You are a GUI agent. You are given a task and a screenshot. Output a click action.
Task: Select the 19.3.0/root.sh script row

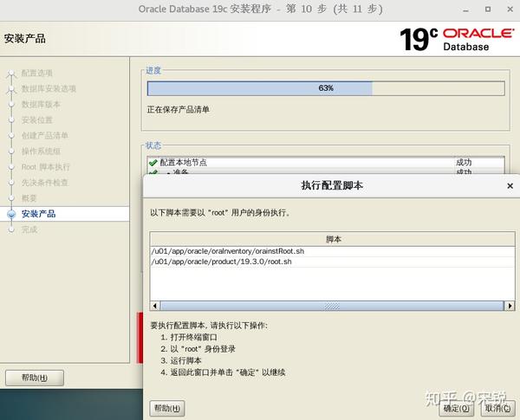pos(332,262)
